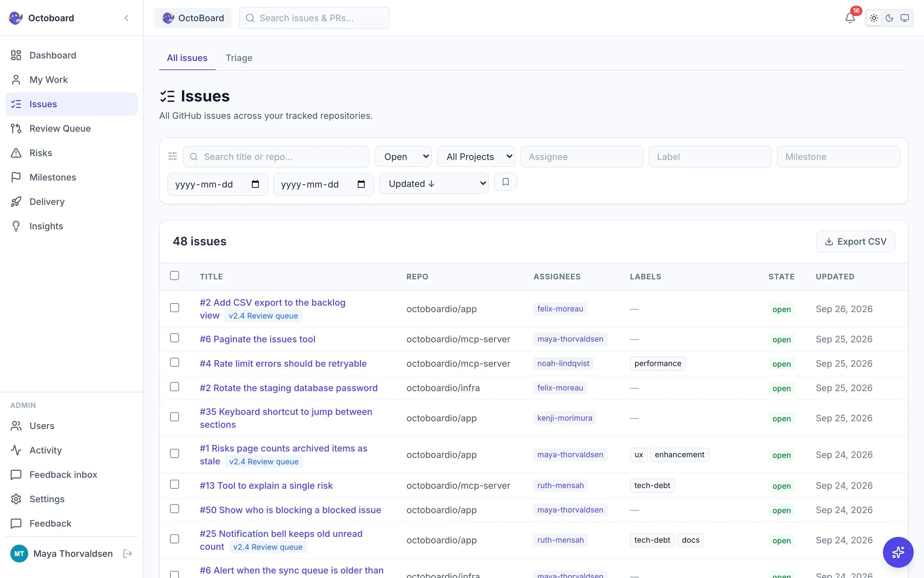
Task: Focus the Search issues & PRs field
Action: (314, 18)
